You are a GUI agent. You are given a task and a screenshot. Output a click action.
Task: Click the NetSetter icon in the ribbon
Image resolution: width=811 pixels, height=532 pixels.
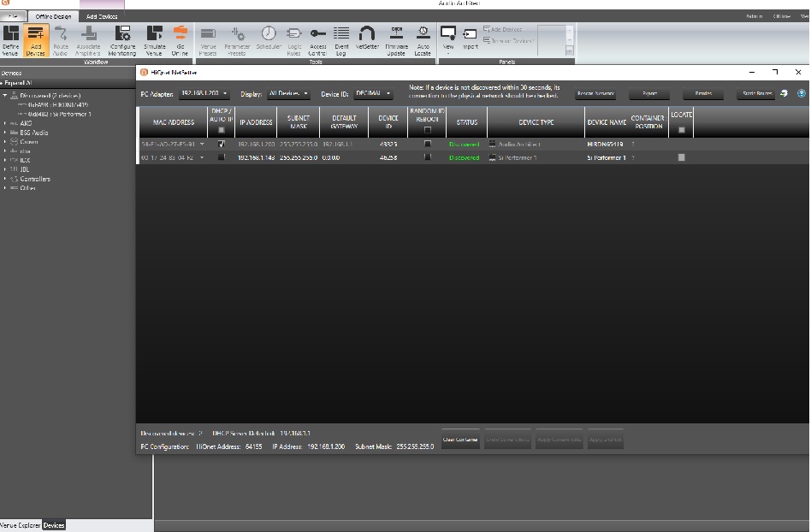coord(367,38)
